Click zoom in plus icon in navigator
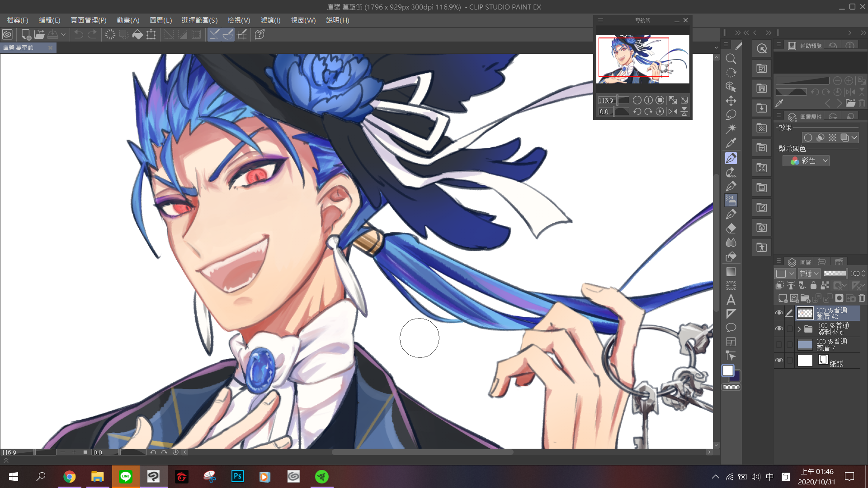 (648, 100)
